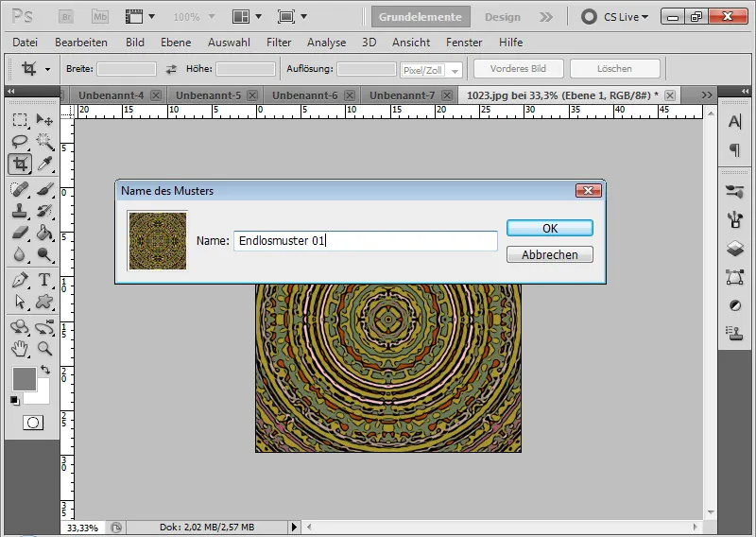Click the pattern preview thumbnail
The width and height of the screenshot is (756, 537).
(157, 240)
